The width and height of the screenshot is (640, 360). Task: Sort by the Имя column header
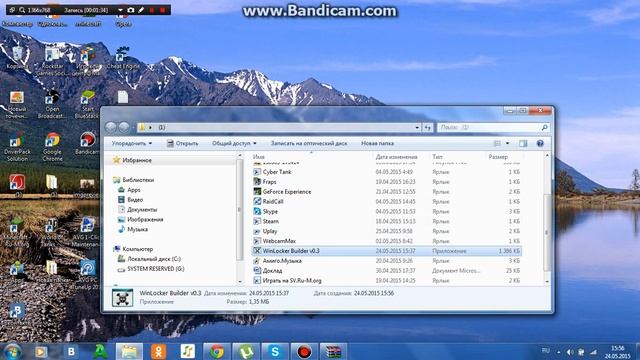coord(259,157)
